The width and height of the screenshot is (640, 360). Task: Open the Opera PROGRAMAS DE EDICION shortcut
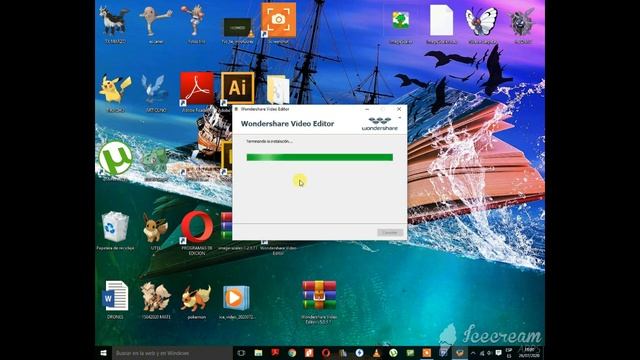coord(197,228)
